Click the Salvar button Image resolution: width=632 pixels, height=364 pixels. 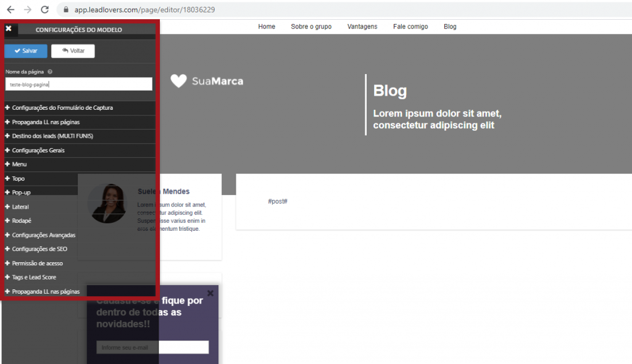(26, 51)
